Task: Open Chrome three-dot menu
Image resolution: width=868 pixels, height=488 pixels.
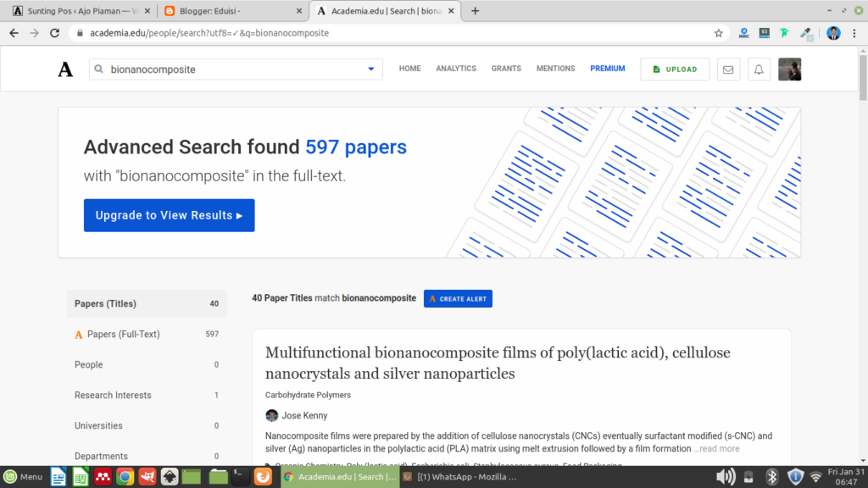Action: pos(854,33)
